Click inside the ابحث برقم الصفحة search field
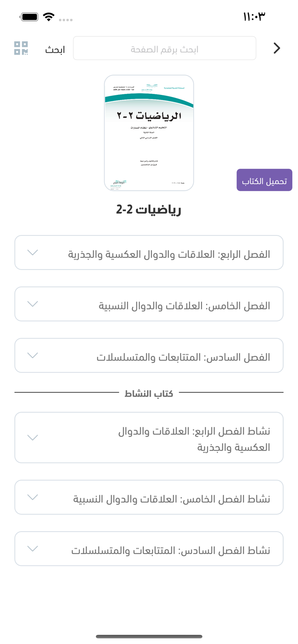The height and width of the screenshot is (644, 298). pyautogui.click(x=165, y=48)
